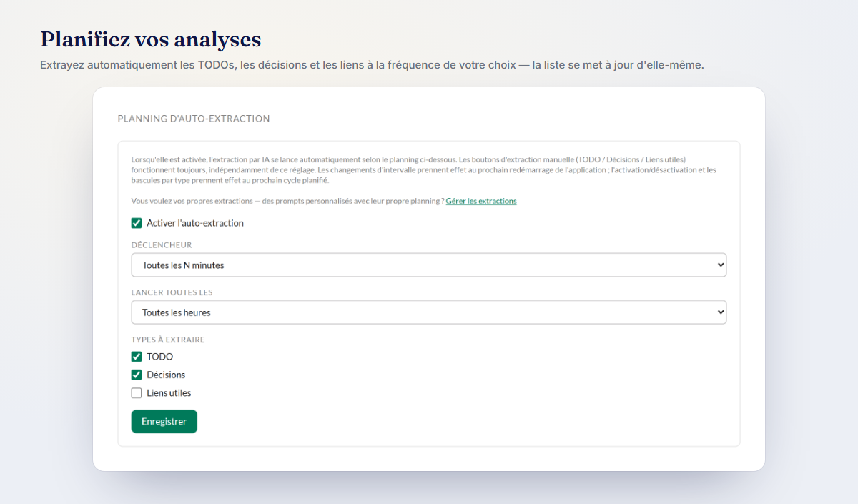Disable the Décisions checkbox
The image size is (858, 504).
(137, 375)
